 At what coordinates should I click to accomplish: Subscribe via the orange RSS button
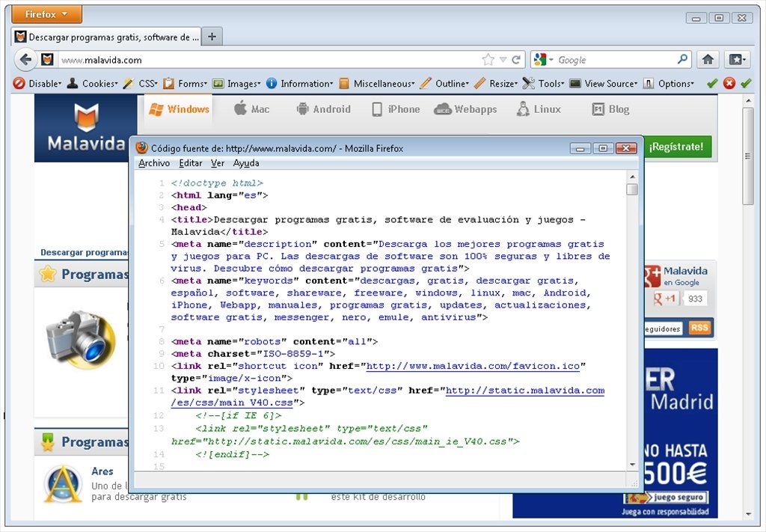(699, 328)
